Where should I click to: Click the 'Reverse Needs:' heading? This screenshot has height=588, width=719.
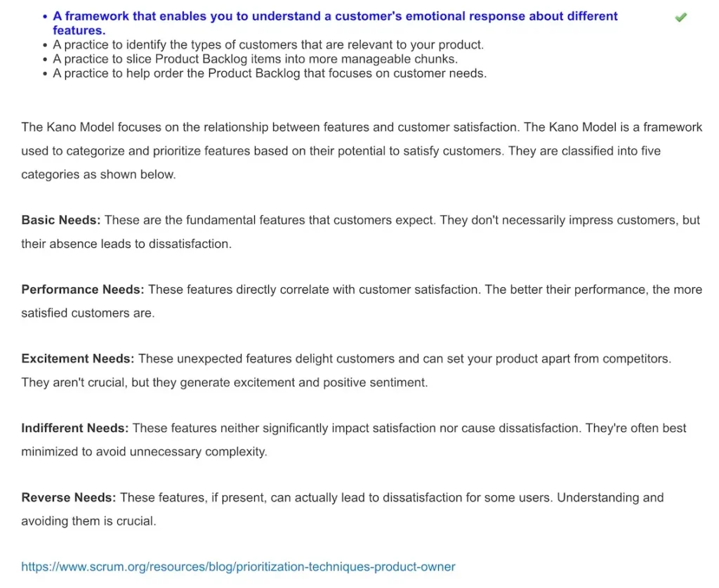68,497
